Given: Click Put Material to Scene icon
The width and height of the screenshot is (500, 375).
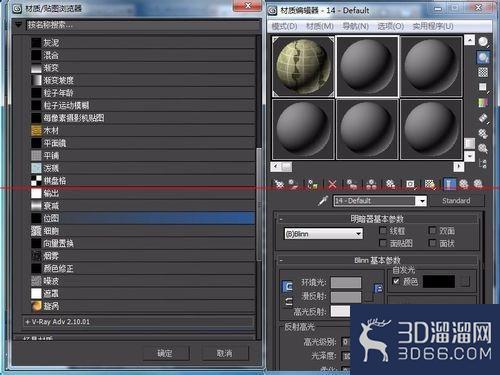Looking at the screenshot, I should [x=294, y=184].
